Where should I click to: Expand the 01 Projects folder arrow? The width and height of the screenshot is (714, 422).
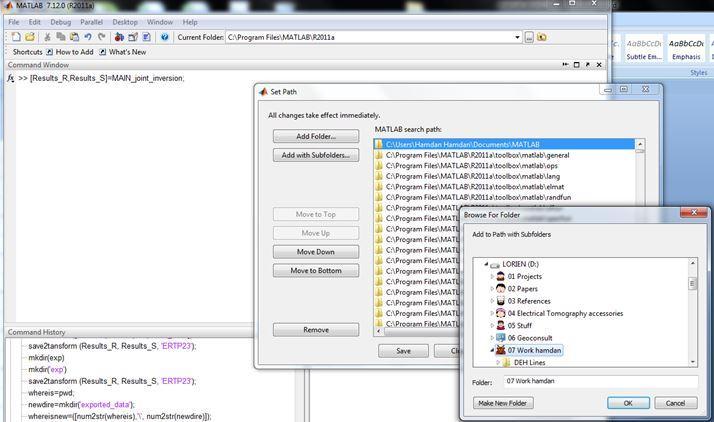pos(492,276)
